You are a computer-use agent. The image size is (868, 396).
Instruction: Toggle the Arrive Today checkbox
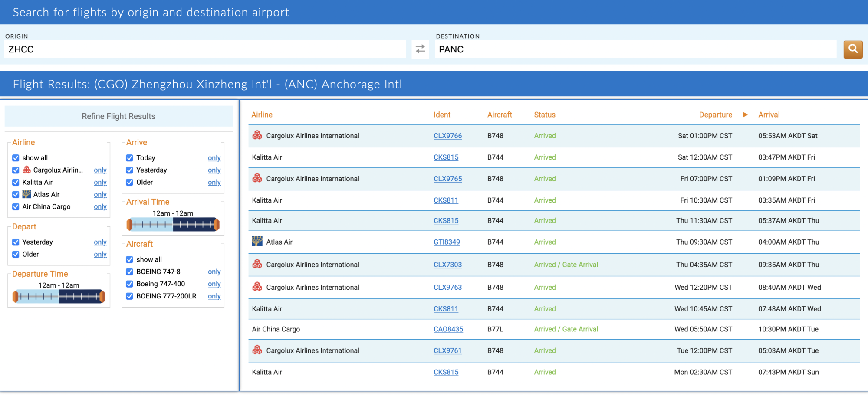tap(129, 158)
